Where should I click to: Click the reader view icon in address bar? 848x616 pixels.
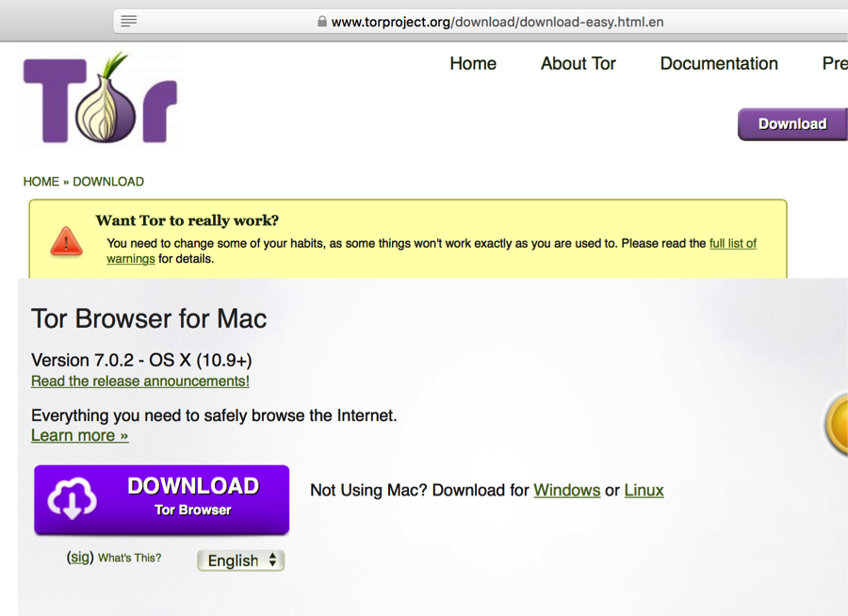pos(128,21)
